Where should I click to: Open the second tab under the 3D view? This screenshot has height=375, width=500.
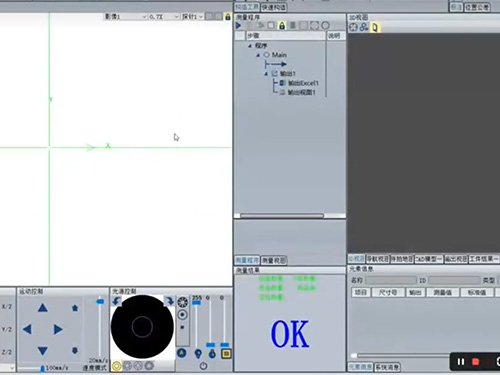point(378,259)
